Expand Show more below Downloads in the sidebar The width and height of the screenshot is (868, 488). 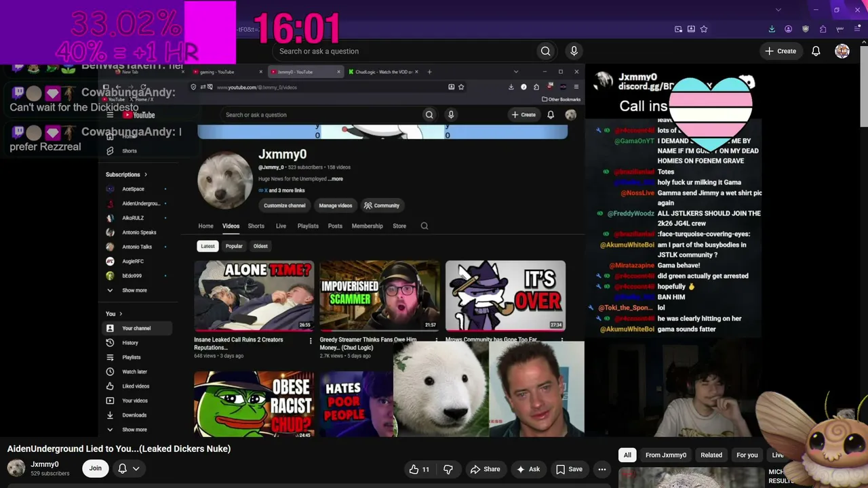click(x=136, y=430)
